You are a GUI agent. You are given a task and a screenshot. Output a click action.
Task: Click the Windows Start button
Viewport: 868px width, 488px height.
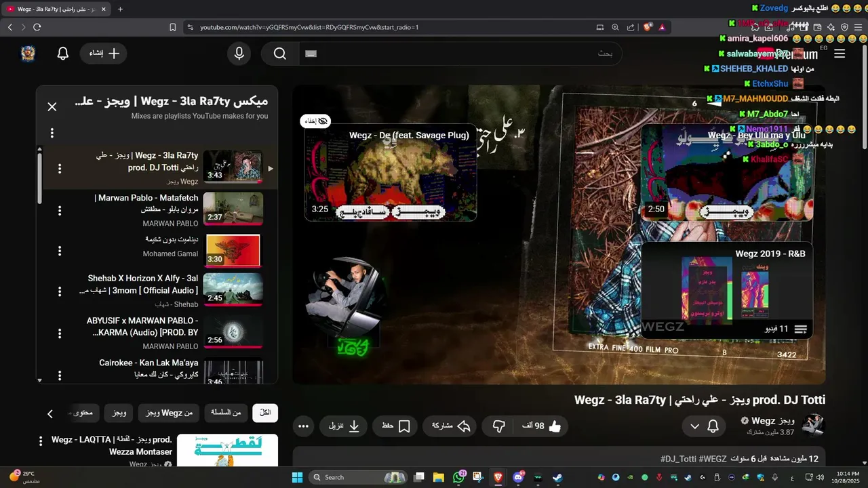pyautogui.click(x=297, y=477)
